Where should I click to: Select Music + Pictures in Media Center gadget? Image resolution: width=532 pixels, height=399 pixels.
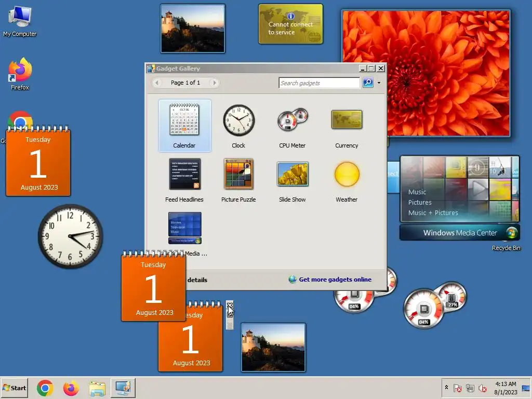tap(433, 213)
